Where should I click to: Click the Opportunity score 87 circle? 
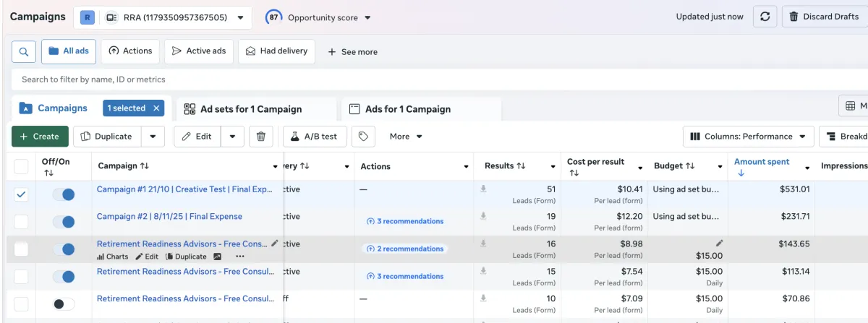click(274, 17)
